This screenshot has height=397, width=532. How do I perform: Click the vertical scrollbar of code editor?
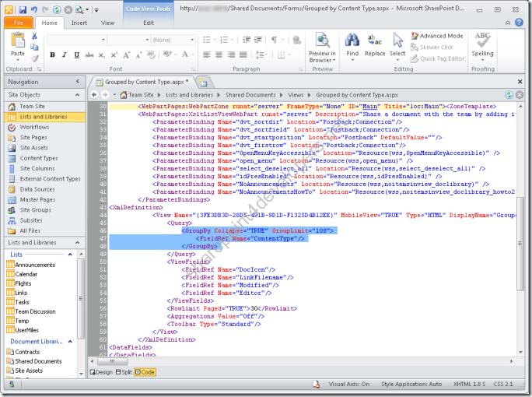tap(520, 244)
